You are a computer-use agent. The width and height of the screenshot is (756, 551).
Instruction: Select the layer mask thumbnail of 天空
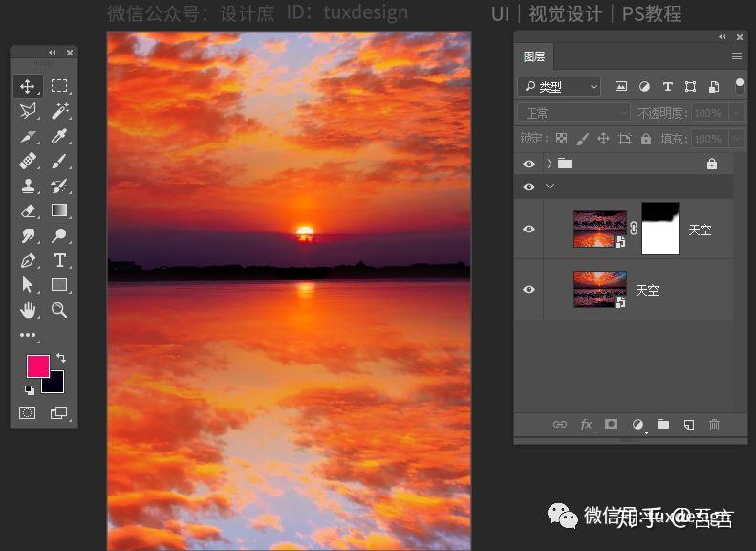[x=660, y=229]
